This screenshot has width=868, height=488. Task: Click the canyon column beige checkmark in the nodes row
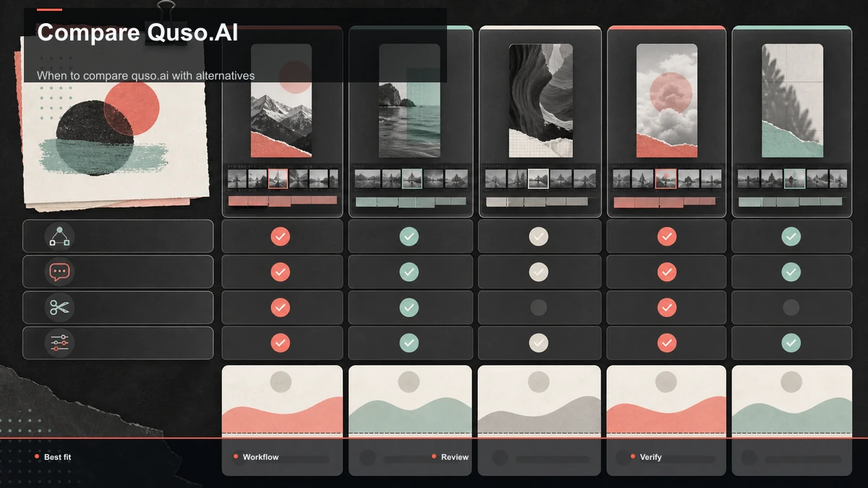point(538,236)
